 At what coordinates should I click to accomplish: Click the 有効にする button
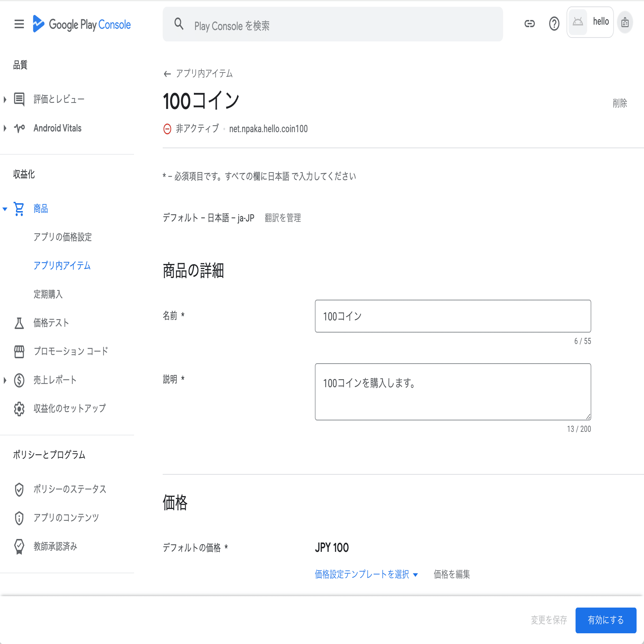pyautogui.click(x=605, y=620)
